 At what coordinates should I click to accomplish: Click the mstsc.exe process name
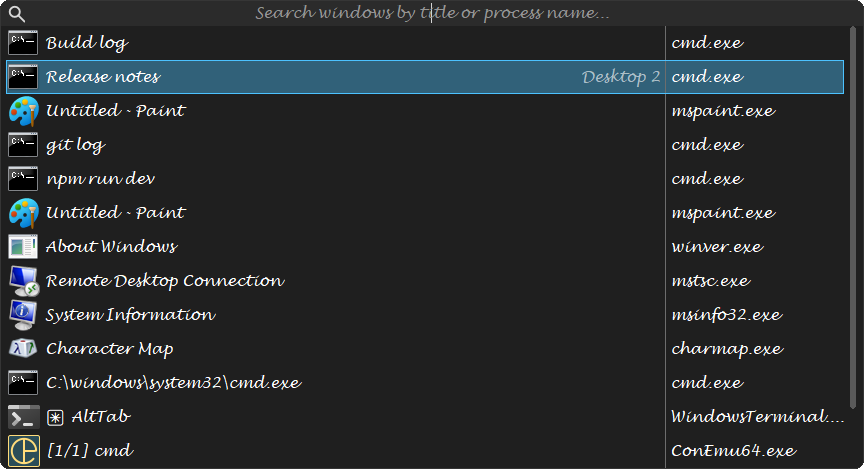(x=710, y=281)
